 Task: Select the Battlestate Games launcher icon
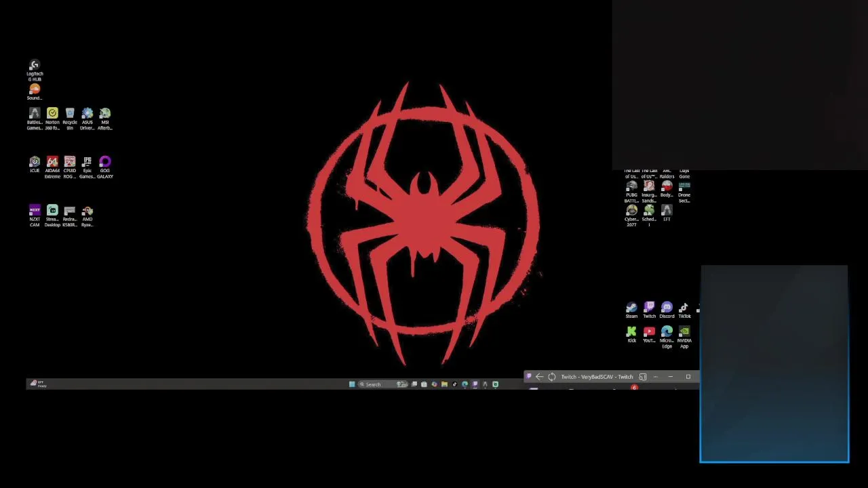35,119
